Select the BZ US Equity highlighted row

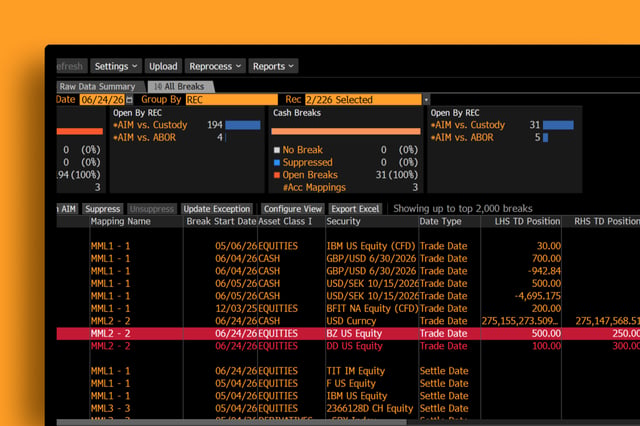(348, 333)
